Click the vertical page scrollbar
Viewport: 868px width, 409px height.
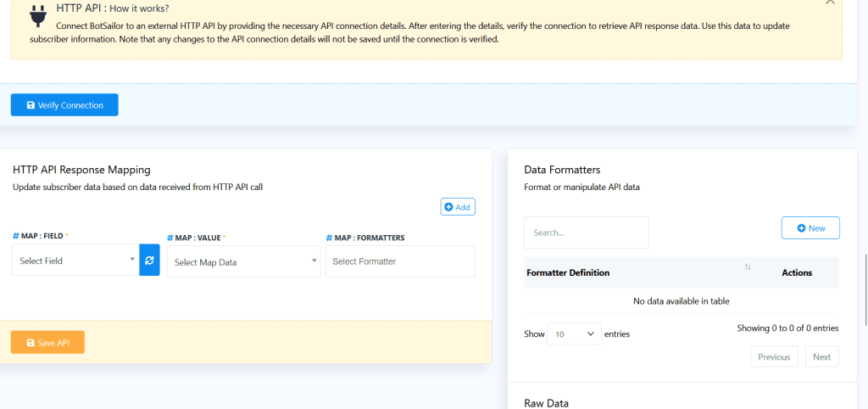pos(865,289)
